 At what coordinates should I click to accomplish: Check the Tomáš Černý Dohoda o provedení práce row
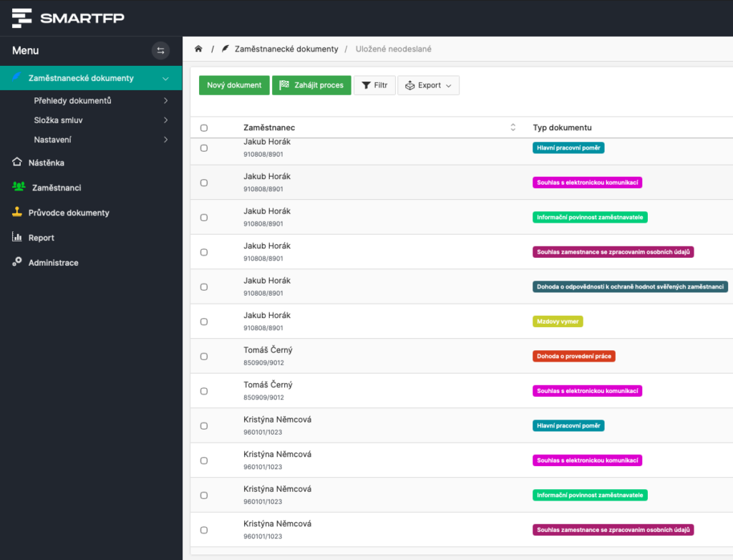pyautogui.click(x=204, y=357)
